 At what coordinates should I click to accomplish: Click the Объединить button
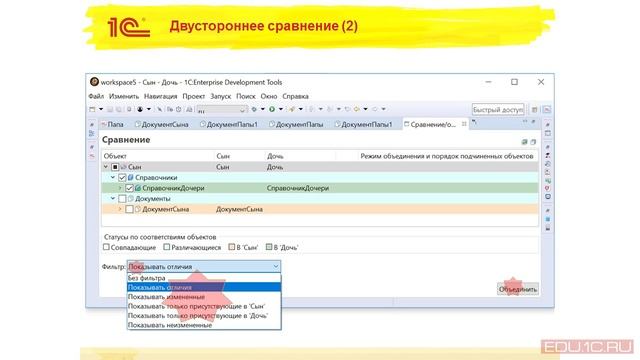tap(518, 289)
